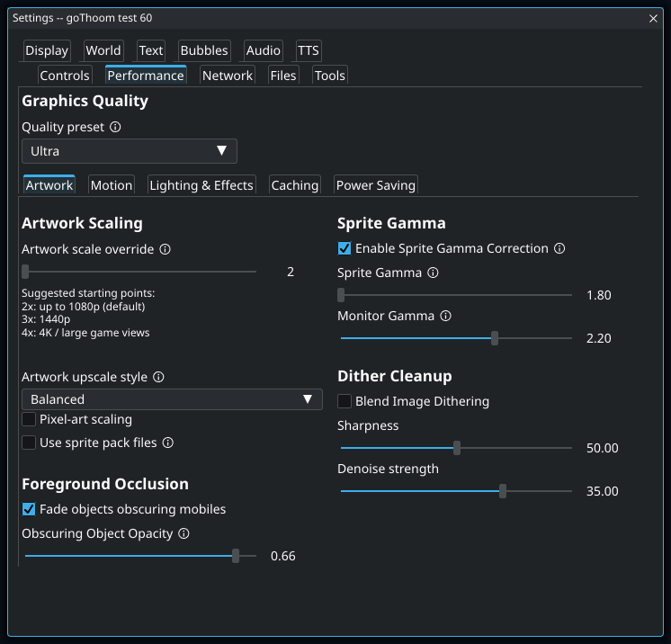
Task: Select the Bubbles tab
Action: click(204, 50)
